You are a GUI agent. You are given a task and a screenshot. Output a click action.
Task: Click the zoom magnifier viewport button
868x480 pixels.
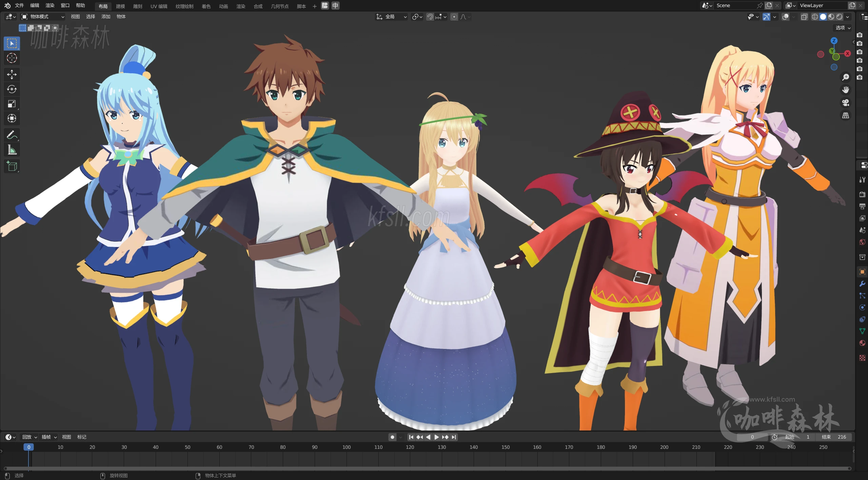pos(846,77)
